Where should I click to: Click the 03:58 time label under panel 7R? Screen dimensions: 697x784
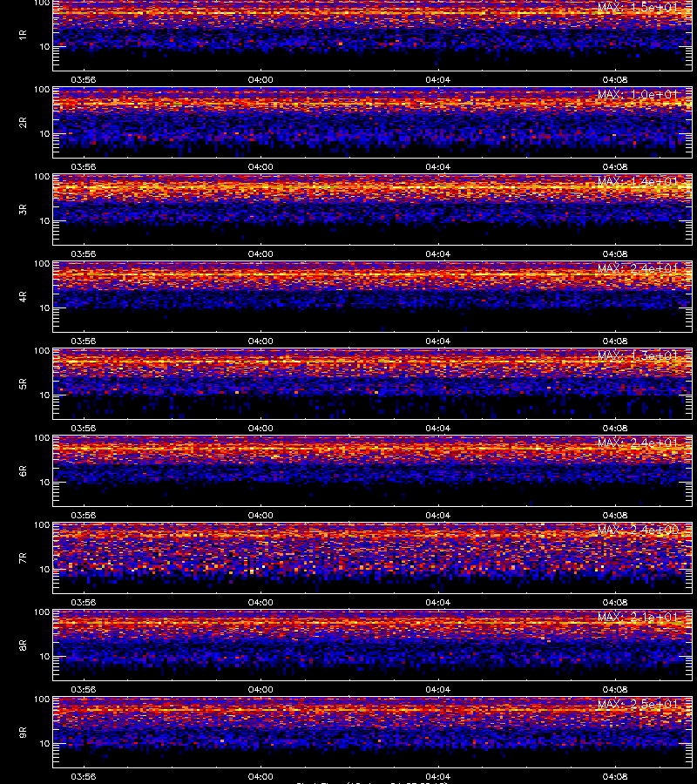84,602
